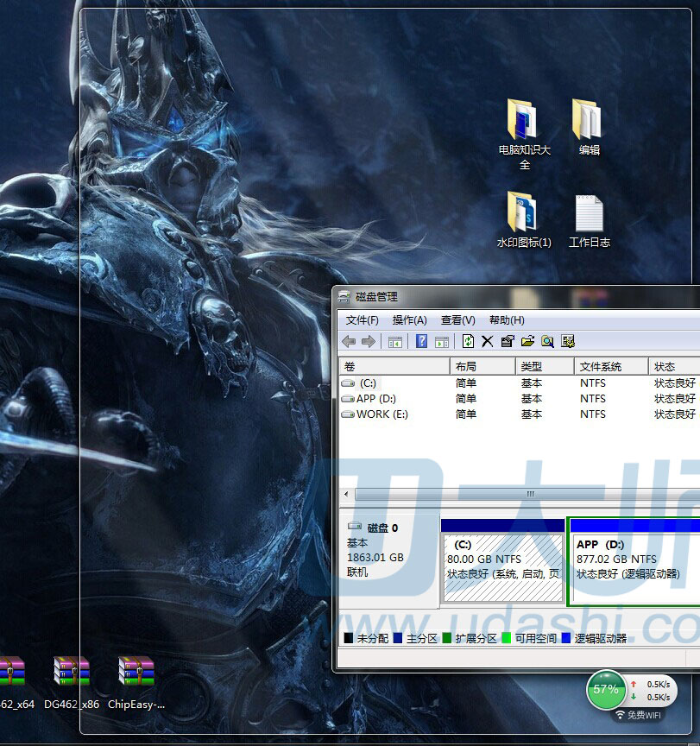Click the Disk Management title bar icon
The image size is (700, 746).
click(x=344, y=297)
